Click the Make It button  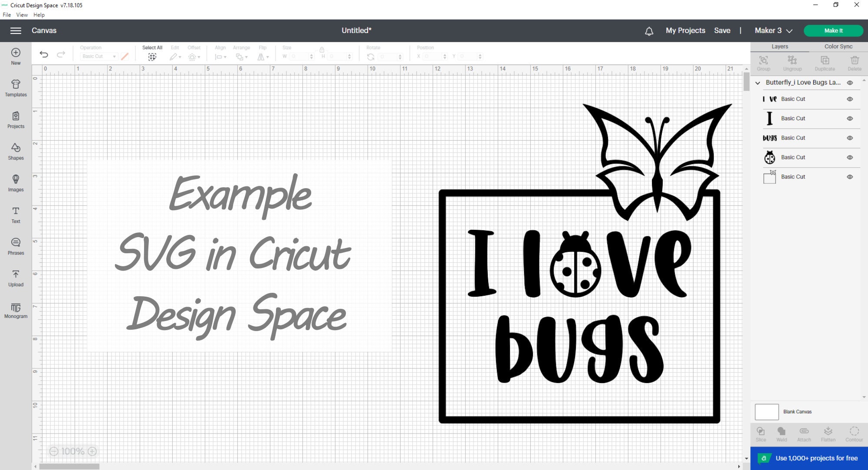coord(833,30)
